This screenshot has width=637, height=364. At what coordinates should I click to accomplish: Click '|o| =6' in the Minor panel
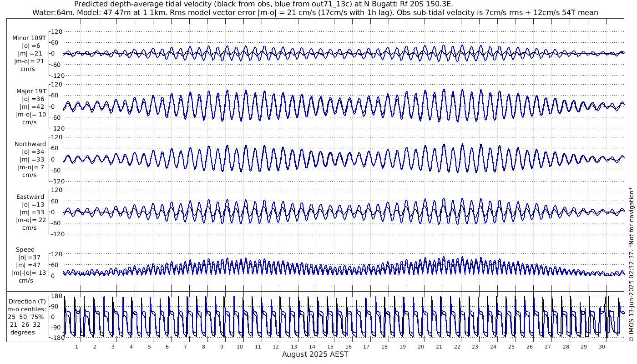(x=31, y=46)
